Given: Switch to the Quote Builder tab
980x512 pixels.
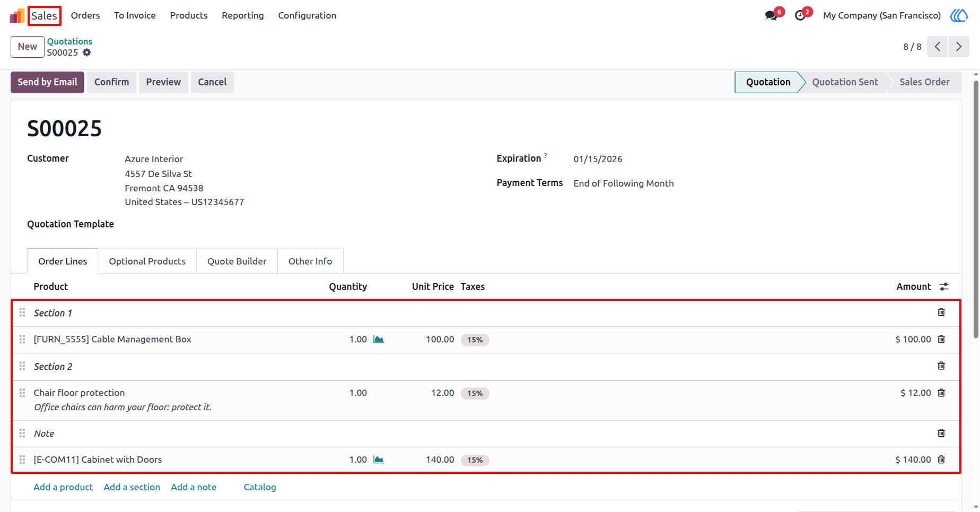Looking at the screenshot, I should click(237, 261).
